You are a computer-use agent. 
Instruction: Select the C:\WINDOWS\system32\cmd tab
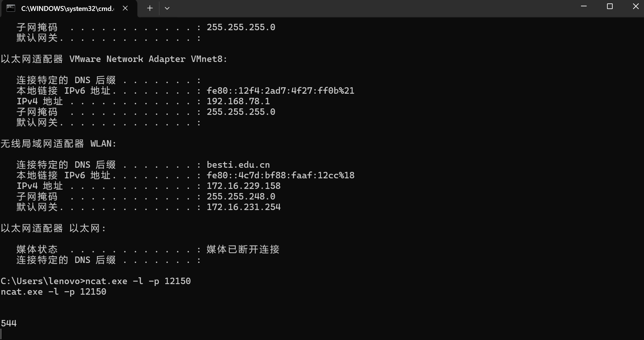69,9
